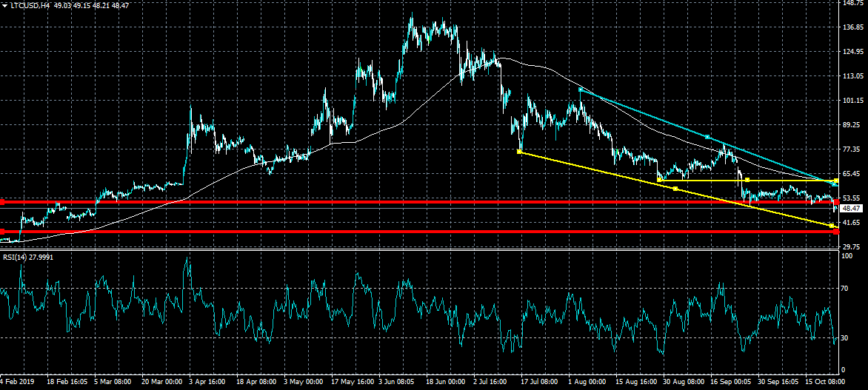Screen dimensions: 868x390
Task: Click the 4 Feb 2019 date label
Action: [16, 383]
